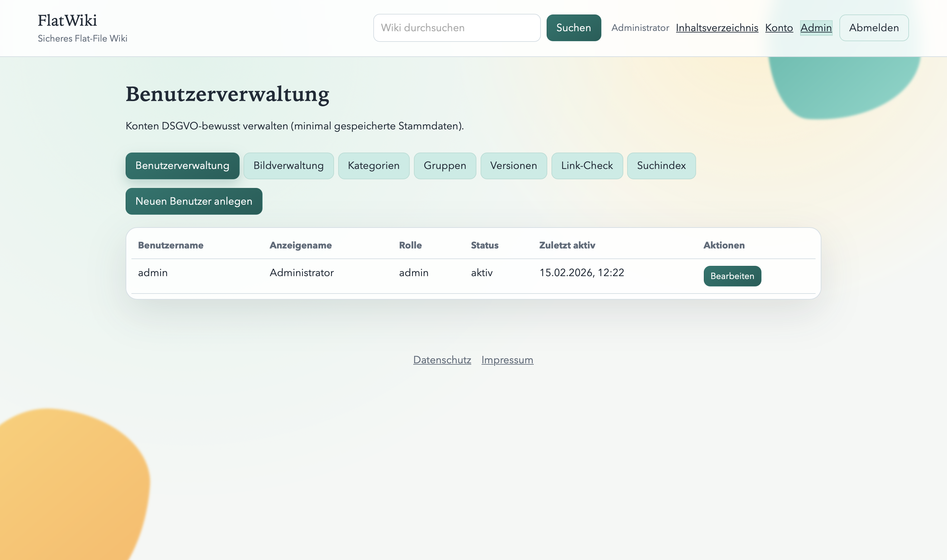947x560 pixels.
Task: Open the Link-Check tool
Action: point(587,166)
